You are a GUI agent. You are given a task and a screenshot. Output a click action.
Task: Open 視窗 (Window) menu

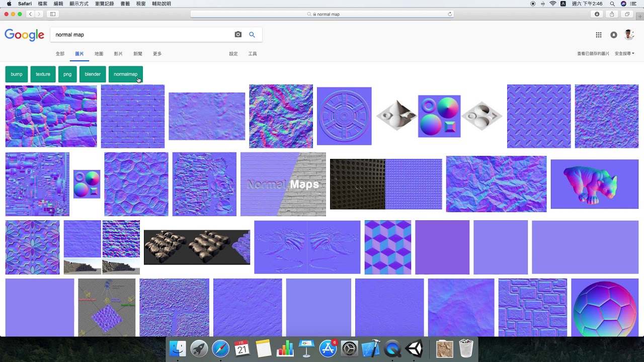pos(141,4)
